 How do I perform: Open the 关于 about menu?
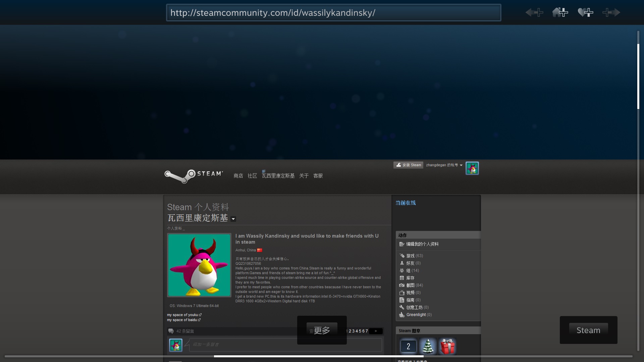pos(304,176)
